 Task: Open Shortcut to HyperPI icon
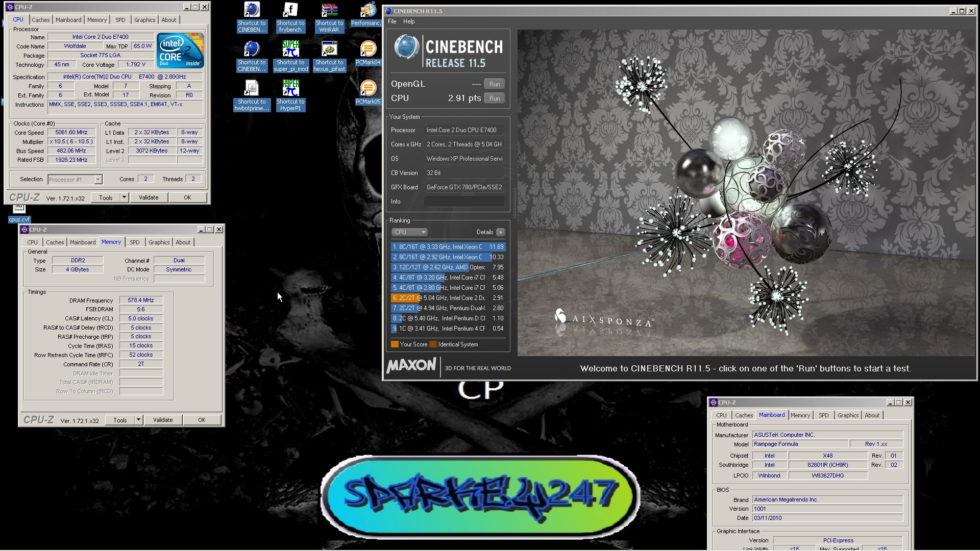click(290, 95)
